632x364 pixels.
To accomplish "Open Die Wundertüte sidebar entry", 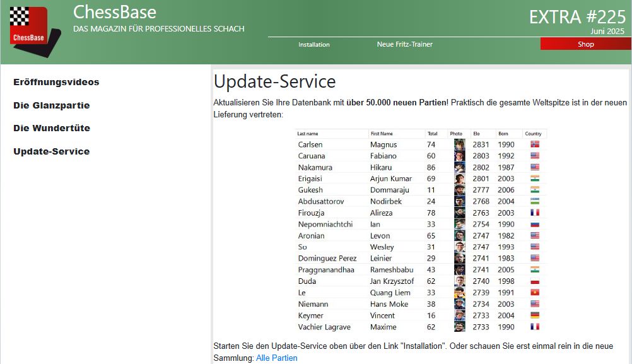I will click(51, 128).
